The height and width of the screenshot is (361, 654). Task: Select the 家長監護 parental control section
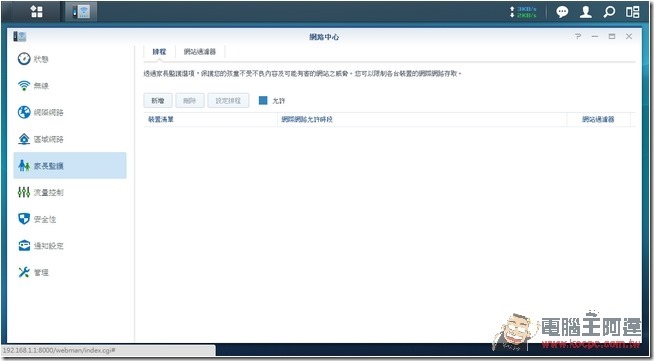(x=70, y=165)
